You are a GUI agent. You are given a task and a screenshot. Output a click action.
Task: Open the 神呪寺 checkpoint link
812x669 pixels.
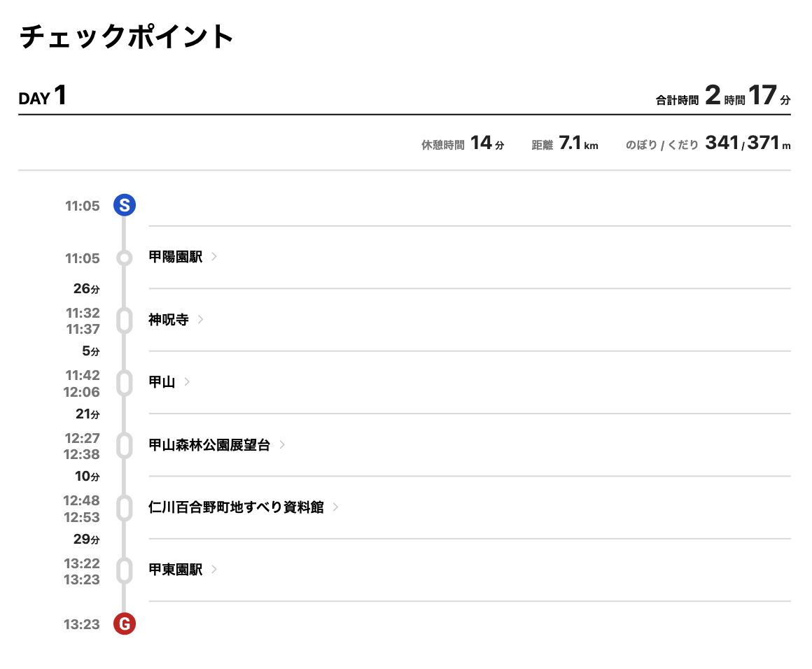pyautogui.click(x=169, y=320)
